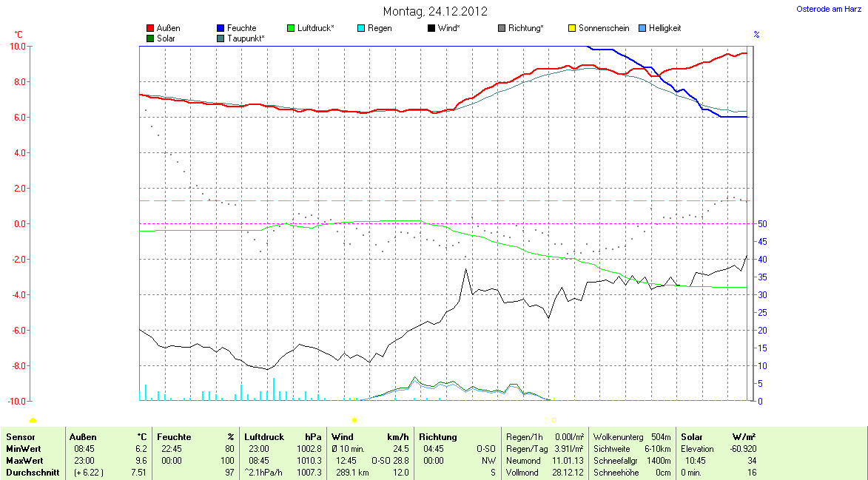
Task: Click the black Wind legend swatch
Action: 431,28
